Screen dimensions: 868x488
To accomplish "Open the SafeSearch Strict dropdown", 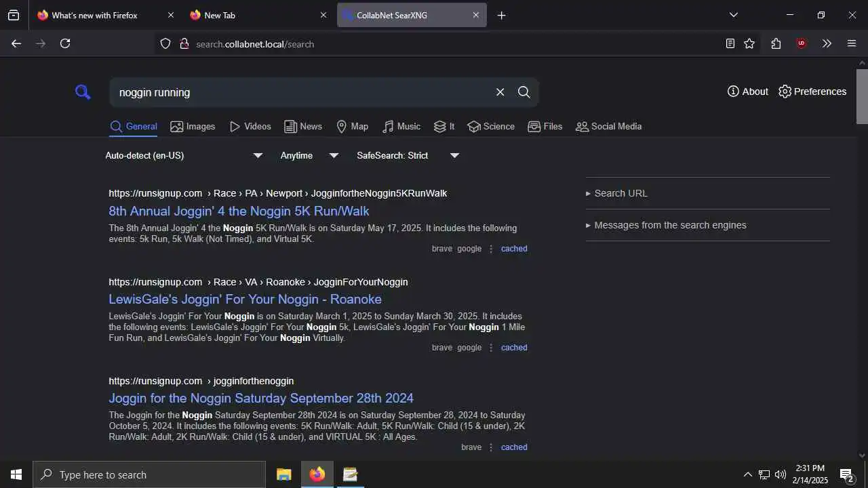I will [x=408, y=156].
